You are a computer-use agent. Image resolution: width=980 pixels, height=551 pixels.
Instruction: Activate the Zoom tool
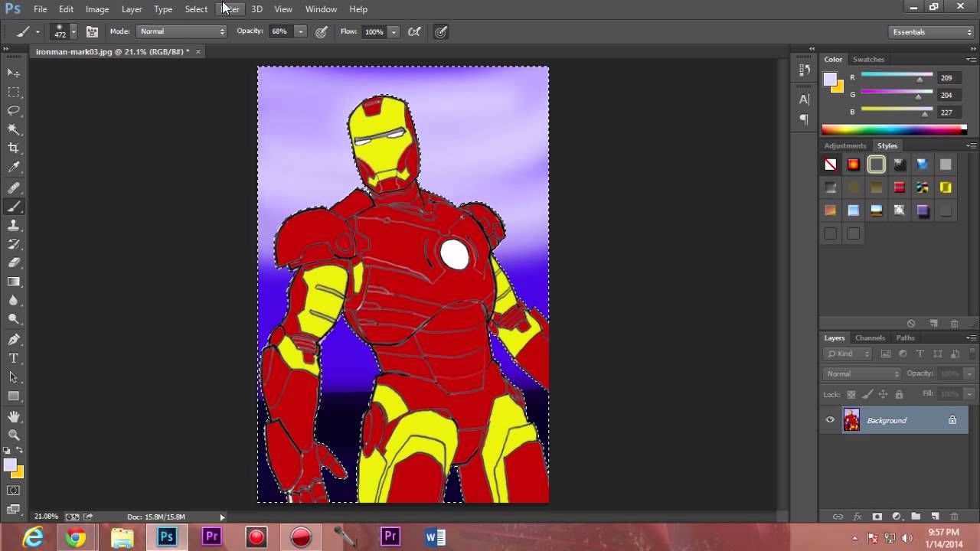(x=14, y=435)
